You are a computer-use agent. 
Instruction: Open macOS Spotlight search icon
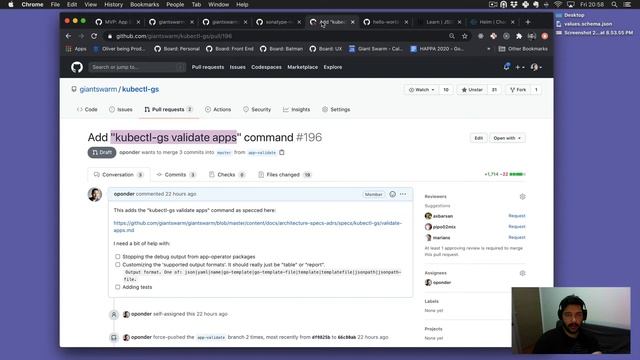[x=614, y=4]
